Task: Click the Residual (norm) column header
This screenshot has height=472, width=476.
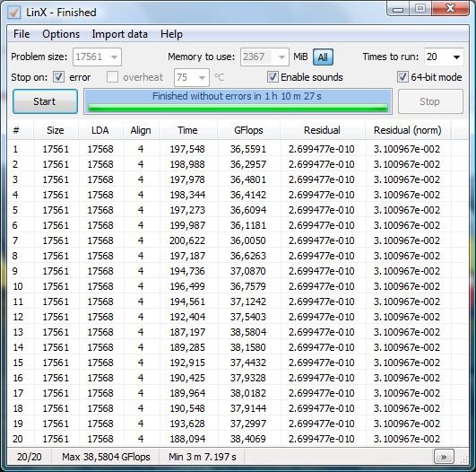Action: [x=407, y=130]
